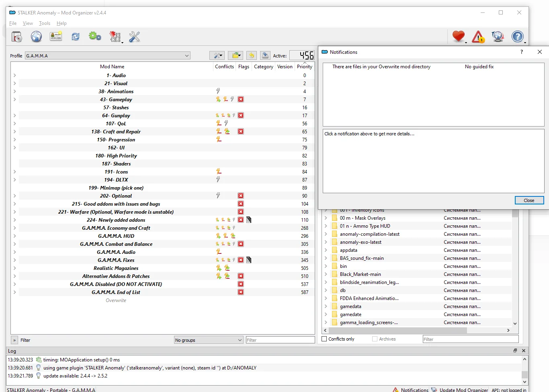Viewport: 549px width, 392px height.
Task: Click the Update globe icon in toolbar
Action: tap(498, 37)
